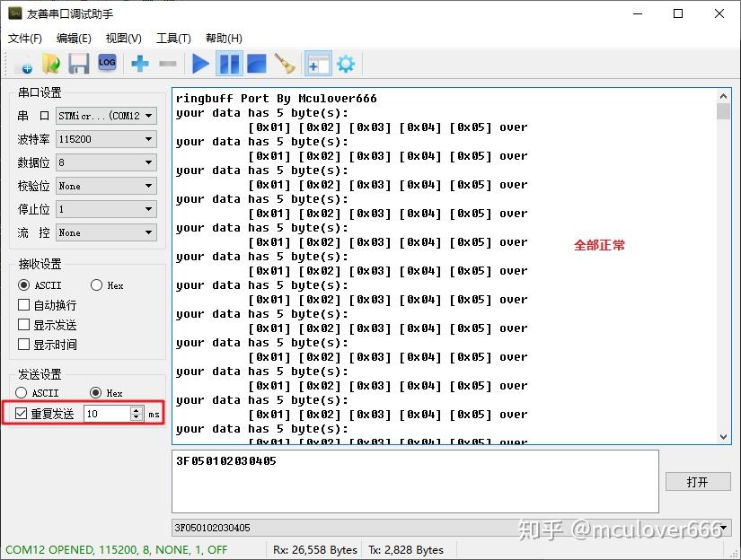Increase repeat interval with the spinner up arrow
The height and width of the screenshot is (560, 741).
click(x=137, y=409)
